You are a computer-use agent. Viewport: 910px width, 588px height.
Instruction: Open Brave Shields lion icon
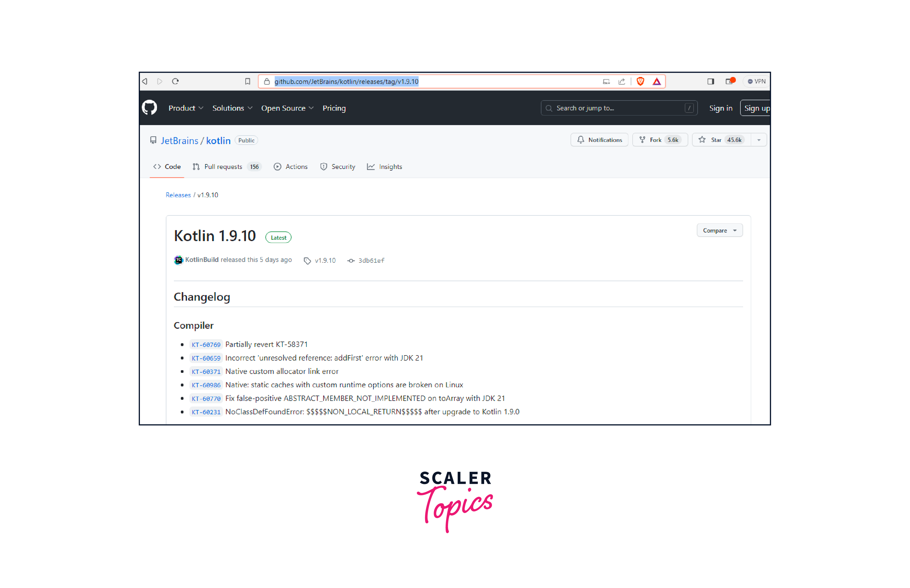pyautogui.click(x=640, y=81)
